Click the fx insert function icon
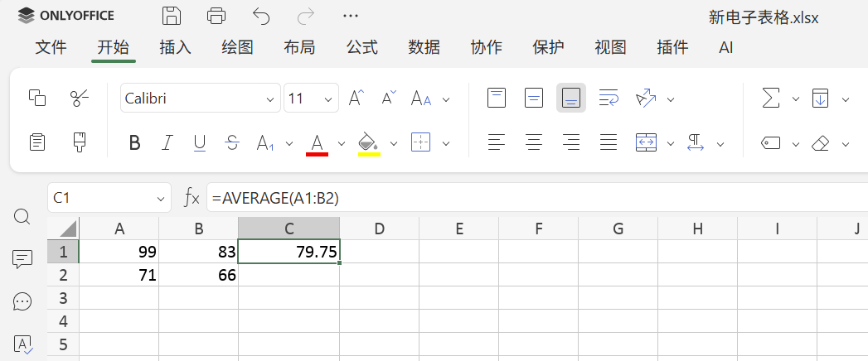The width and height of the screenshot is (868, 361). [x=192, y=197]
